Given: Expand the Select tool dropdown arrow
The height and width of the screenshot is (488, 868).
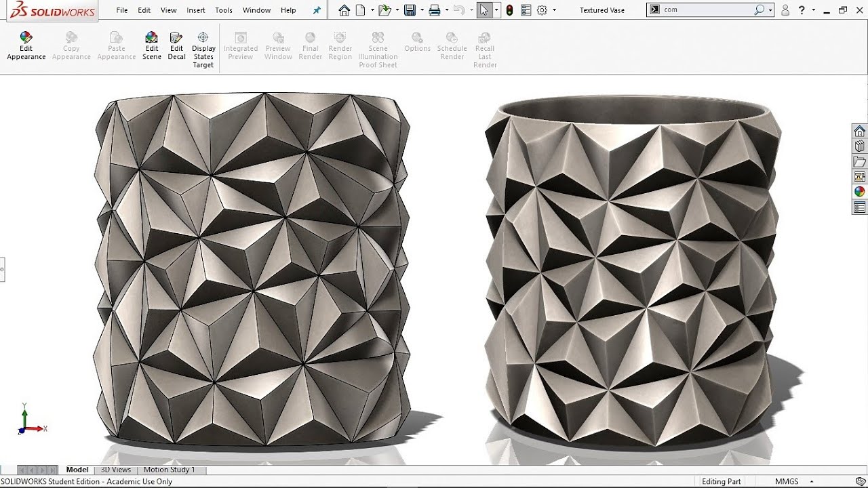Looking at the screenshot, I should point(497,10).
